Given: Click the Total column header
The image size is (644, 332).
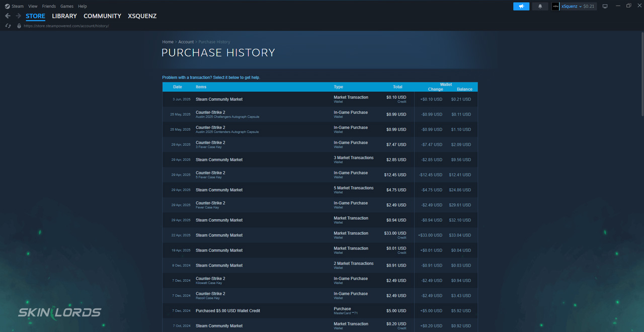Looking at the screenshot, I should click(x=397, y=87).
